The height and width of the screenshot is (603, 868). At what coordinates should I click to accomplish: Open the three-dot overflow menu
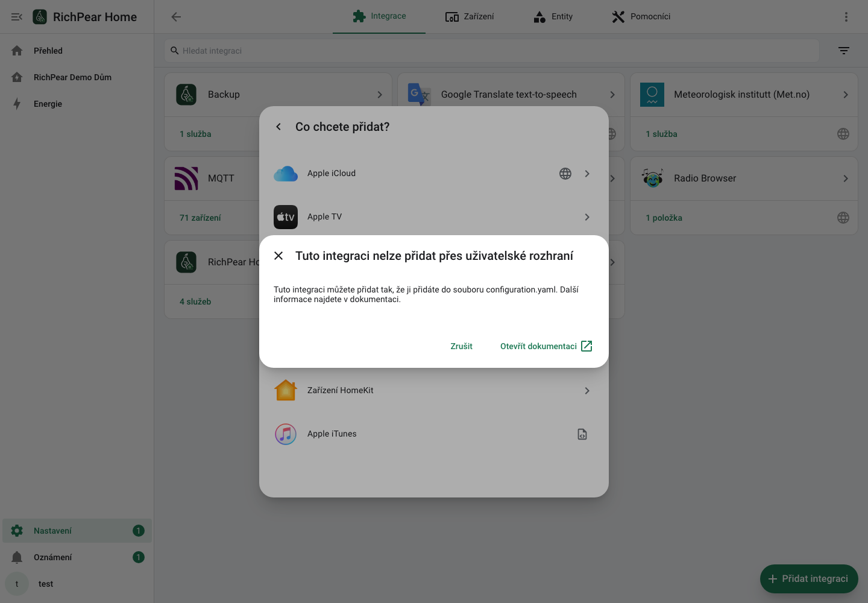(x=846, y=17)
